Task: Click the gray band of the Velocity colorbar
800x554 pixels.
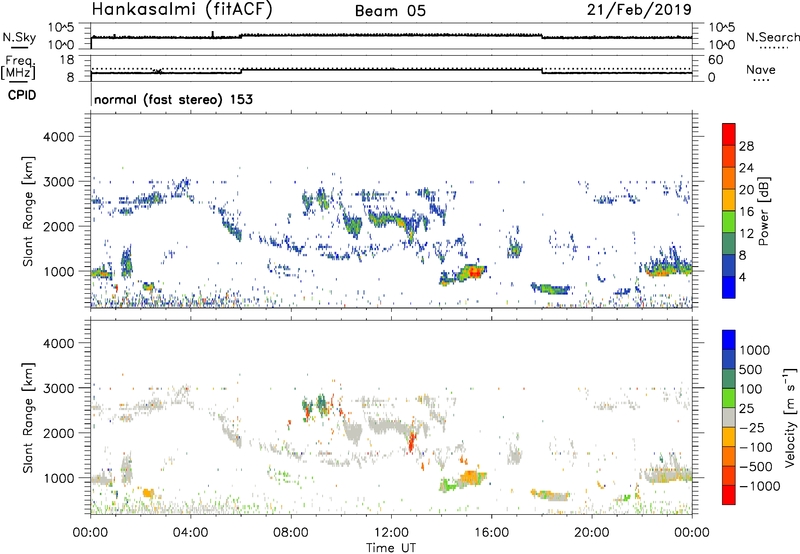Action: pos(729,418)
